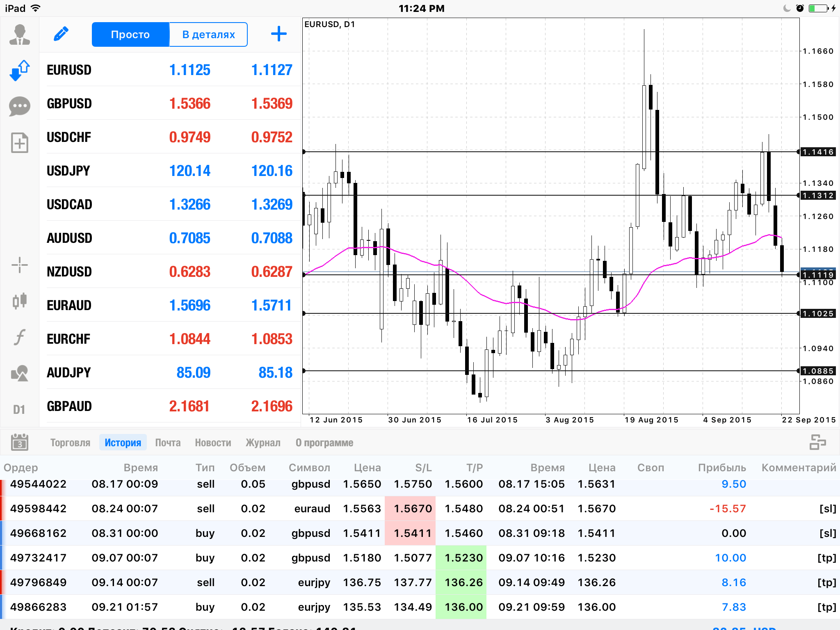Viewport: 840px width, 630px height.
Task: Tap the pencil edit symbols icon
Action: [x=61, y=34]
